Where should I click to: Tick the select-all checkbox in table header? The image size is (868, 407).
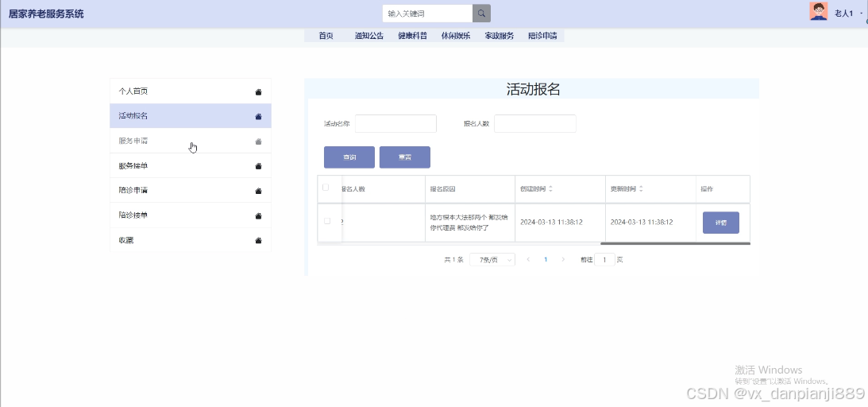326,188
